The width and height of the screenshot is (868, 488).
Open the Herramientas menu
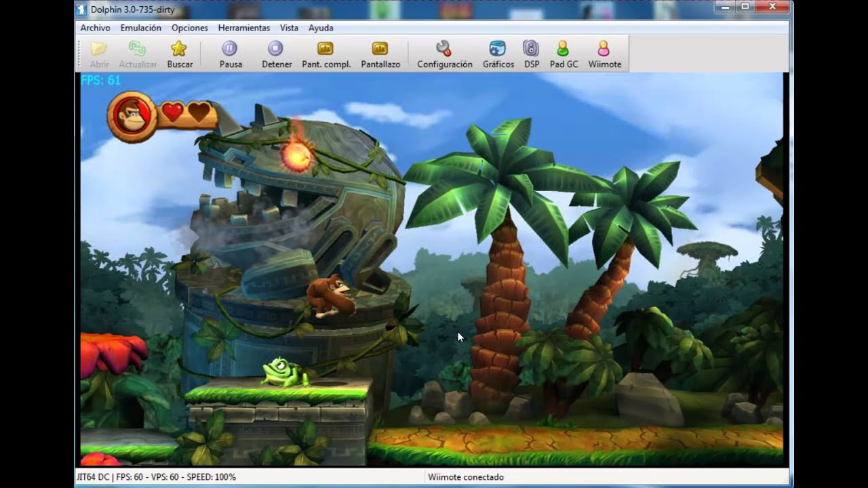point(244,28)
